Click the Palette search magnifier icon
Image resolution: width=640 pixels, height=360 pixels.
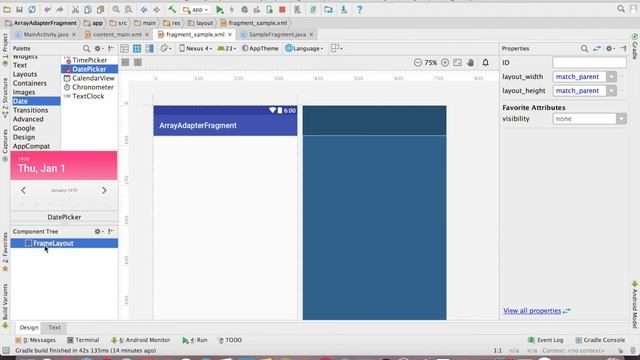(x=86, y=49)
